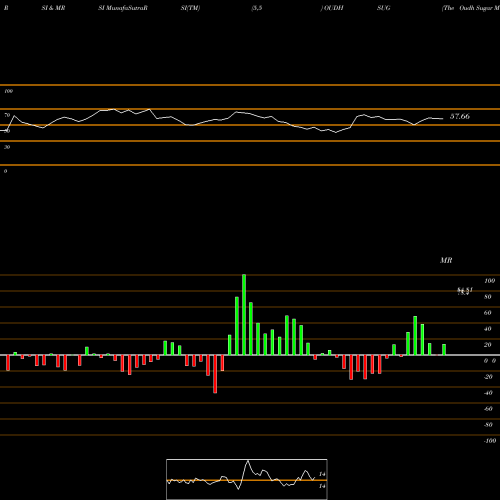Screen dimensions: 500x500
Task: Click the RSI value label 57.66
Action: (x=460, y=116)
